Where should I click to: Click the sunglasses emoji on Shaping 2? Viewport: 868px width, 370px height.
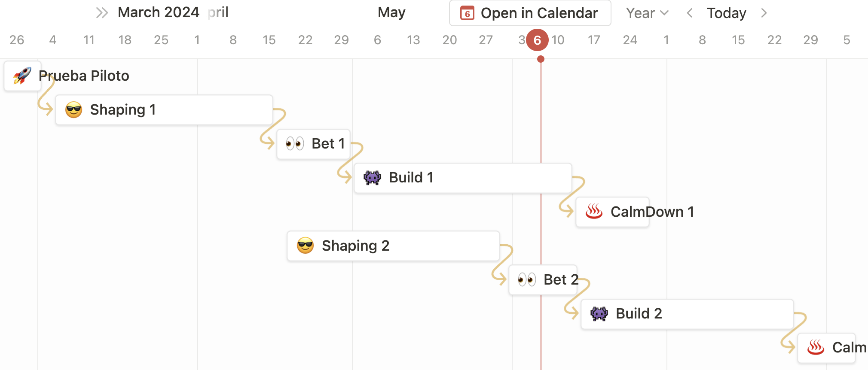pyautogui.click(x=306, y=246)
